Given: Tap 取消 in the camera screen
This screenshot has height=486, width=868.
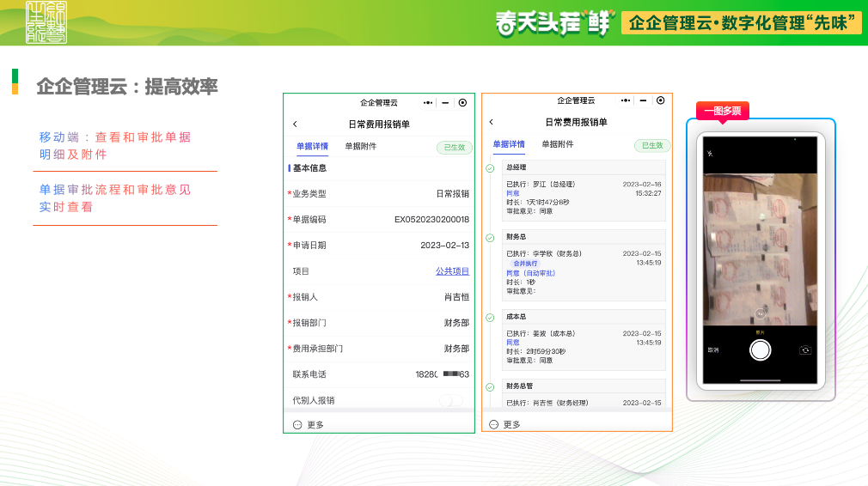Looking at the screenshot, I should tap(713, 350).
